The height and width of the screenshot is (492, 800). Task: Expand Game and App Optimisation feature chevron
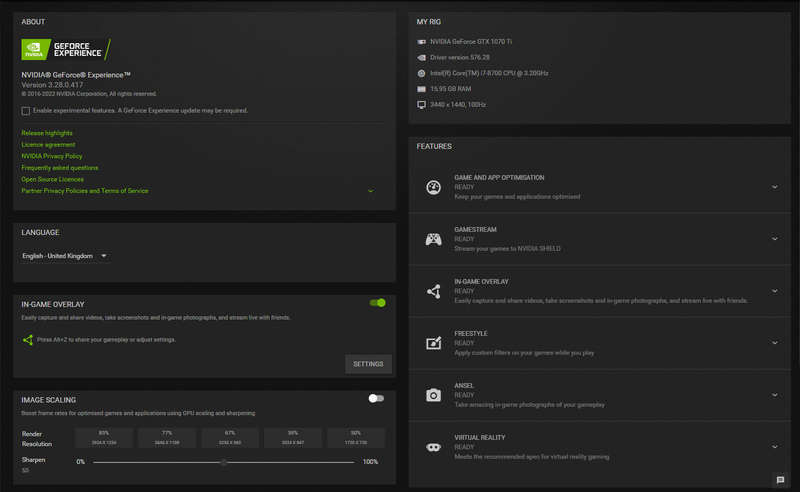click(774, 187)
